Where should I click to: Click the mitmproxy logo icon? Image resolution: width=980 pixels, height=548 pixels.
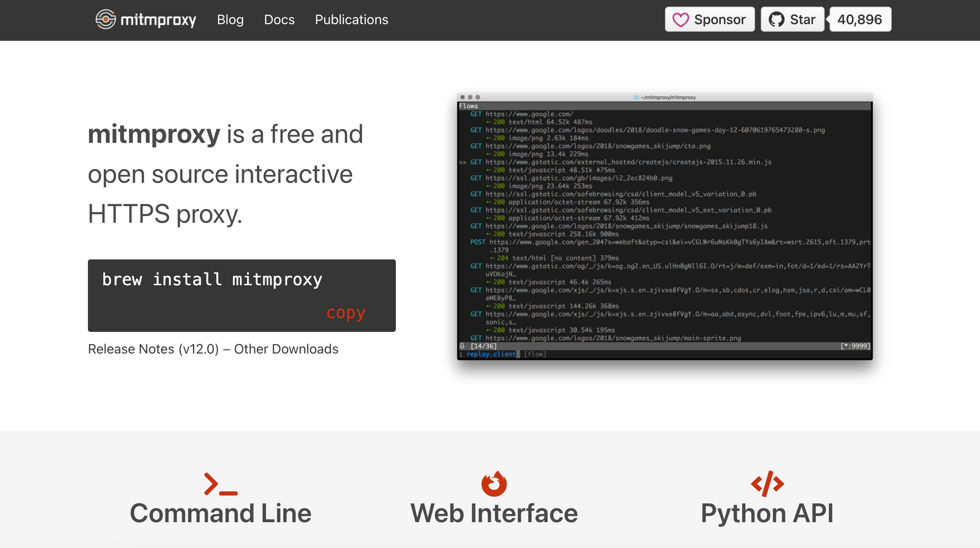tap(106, 19)
